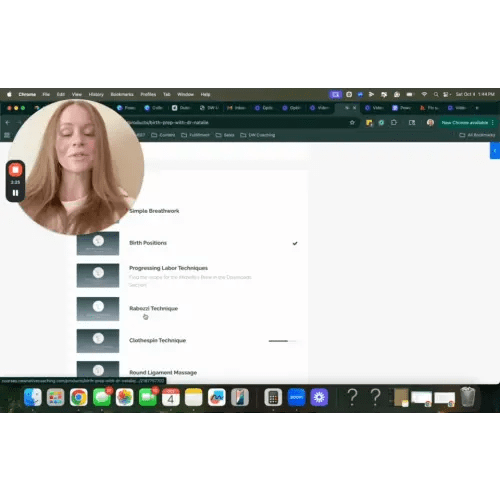
Task: Open the Clothespin Technique lesson
Action: pos(157,340)
